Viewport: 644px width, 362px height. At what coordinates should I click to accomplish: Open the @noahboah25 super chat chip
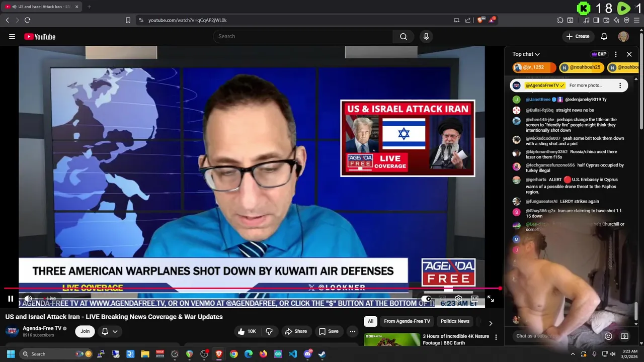click(581, 67)
